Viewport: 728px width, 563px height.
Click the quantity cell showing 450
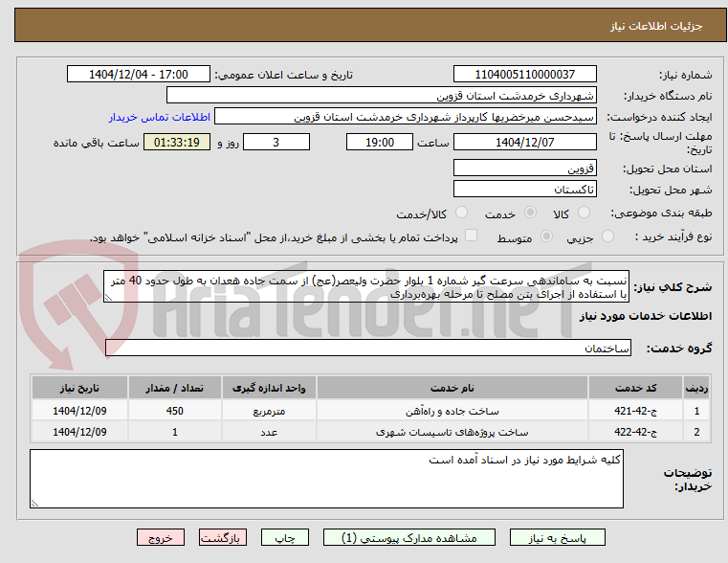(174, 411)
